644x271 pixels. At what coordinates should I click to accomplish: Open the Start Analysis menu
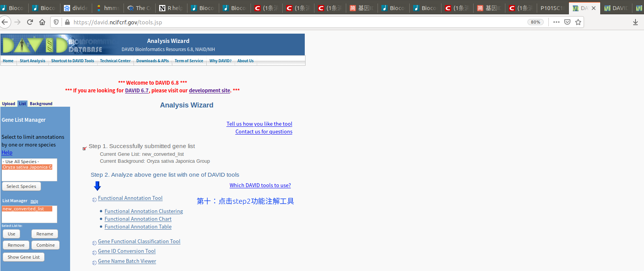tap(33, 61)
